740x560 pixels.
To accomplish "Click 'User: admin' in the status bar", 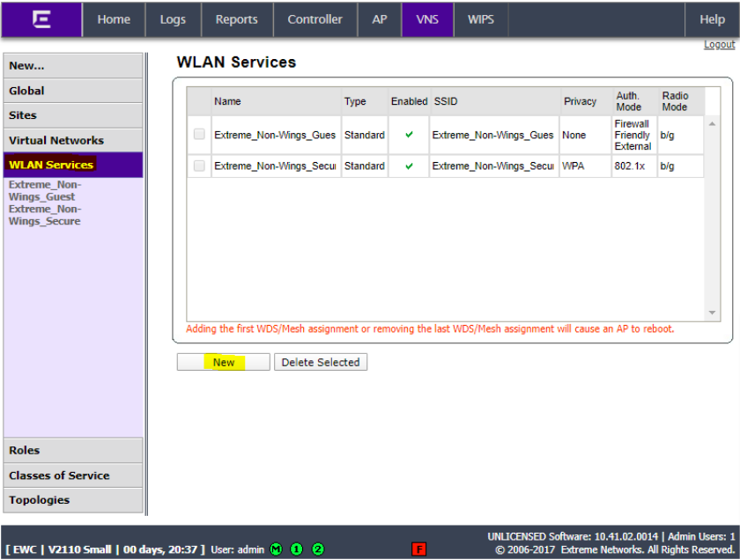I will point(237,549).
